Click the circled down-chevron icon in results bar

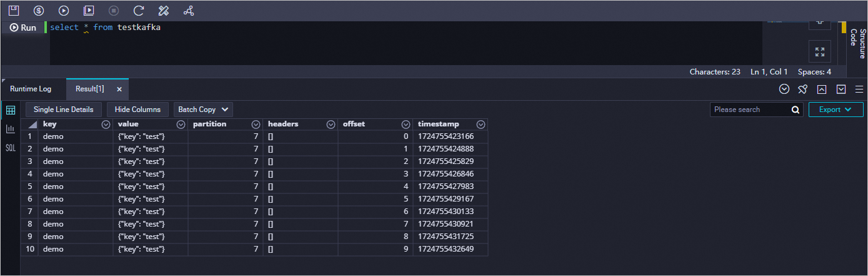click(x=784, y=89)
